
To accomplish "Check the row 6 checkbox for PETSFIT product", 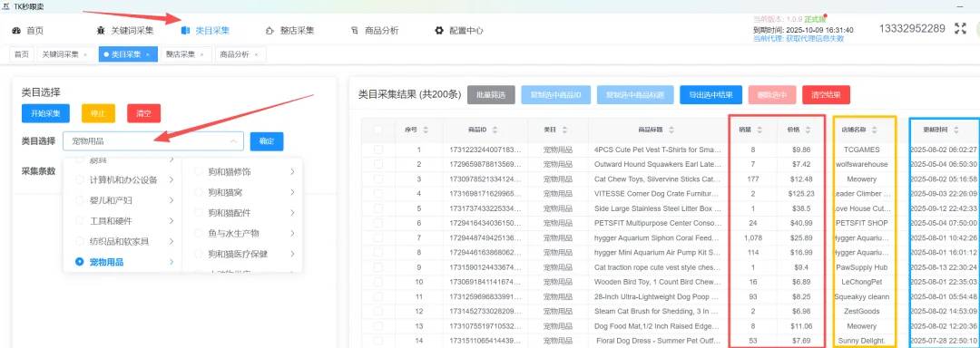I will tap(378, 223).
